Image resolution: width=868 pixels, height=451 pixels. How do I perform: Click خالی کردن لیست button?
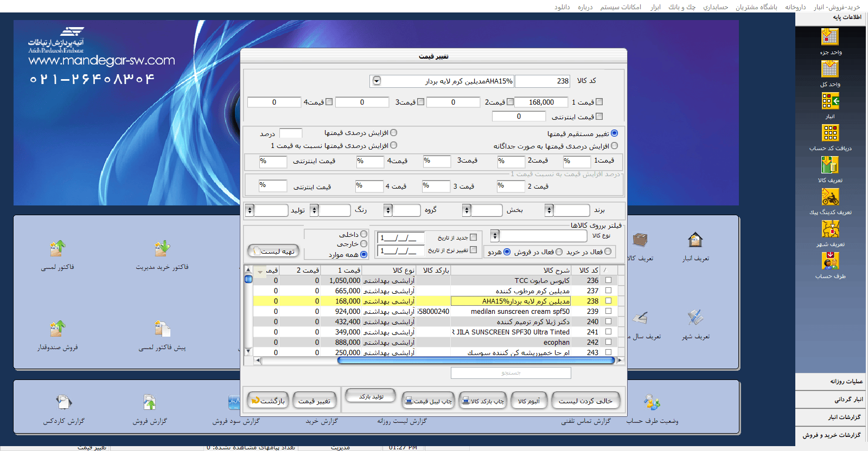tap(585, 401)
